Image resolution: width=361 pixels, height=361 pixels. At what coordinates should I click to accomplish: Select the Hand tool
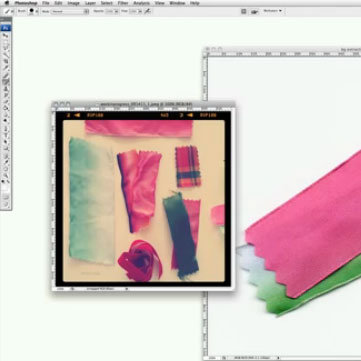click(x=6, y=168)
